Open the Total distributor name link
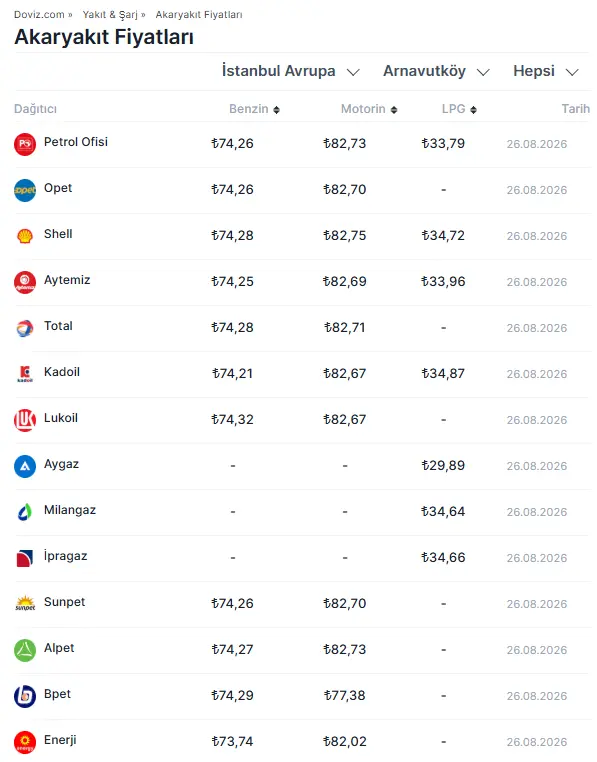The height and width of the screenshot is (762, 597). pos(58,326)
